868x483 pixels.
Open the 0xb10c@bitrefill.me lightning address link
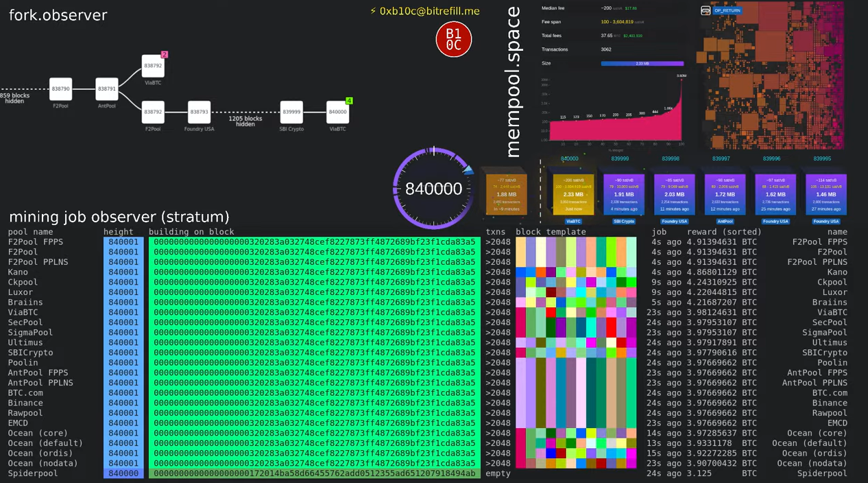425,11
